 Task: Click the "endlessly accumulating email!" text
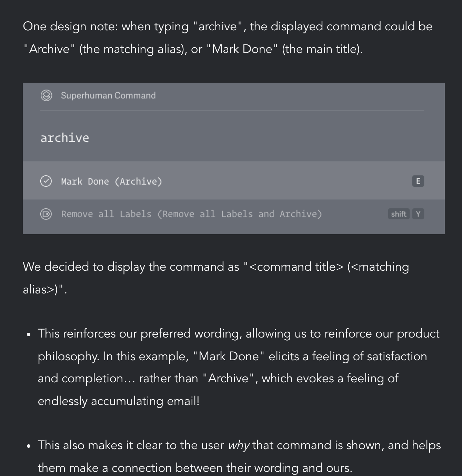pyautogui.click(x=119, y=401)
